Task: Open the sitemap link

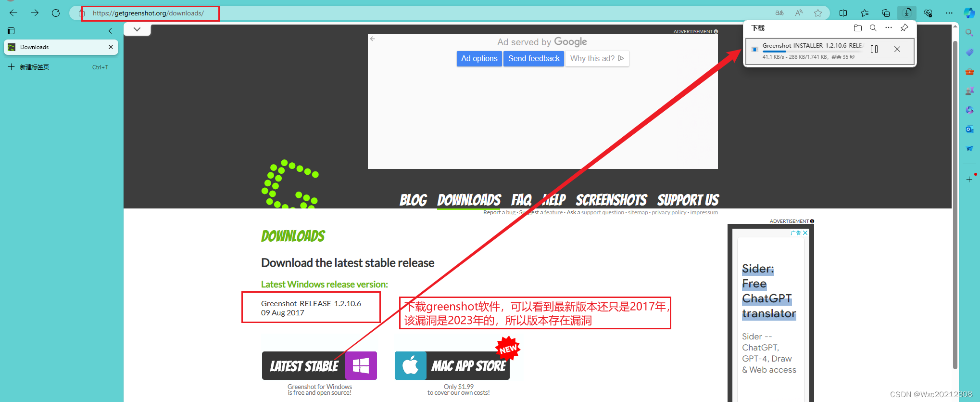Action: click(x=638, y=212)
